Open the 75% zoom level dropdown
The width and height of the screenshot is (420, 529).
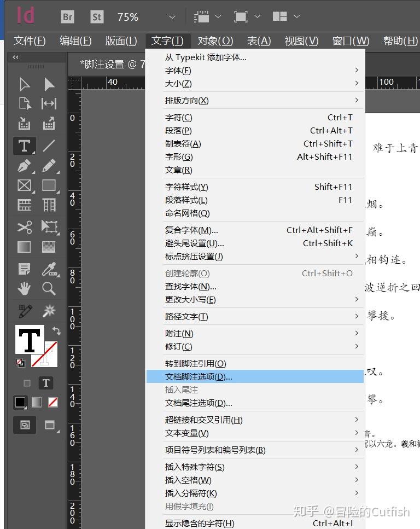(172, 17)
